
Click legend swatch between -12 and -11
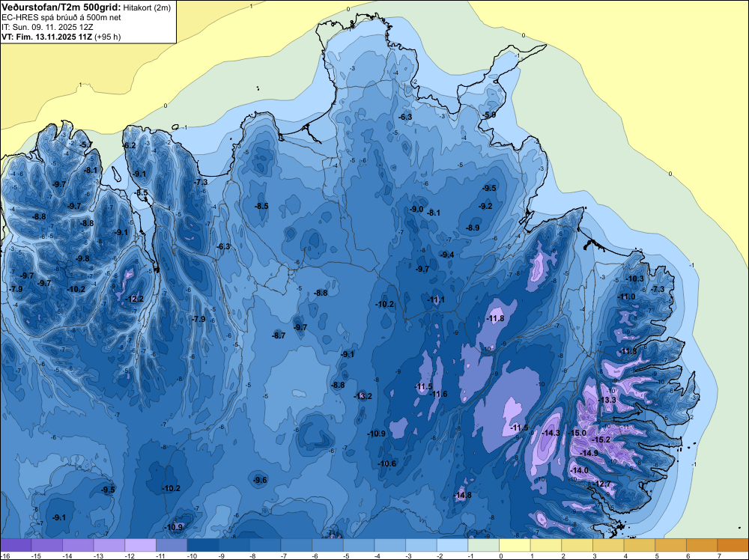click(x=141, y=545)
